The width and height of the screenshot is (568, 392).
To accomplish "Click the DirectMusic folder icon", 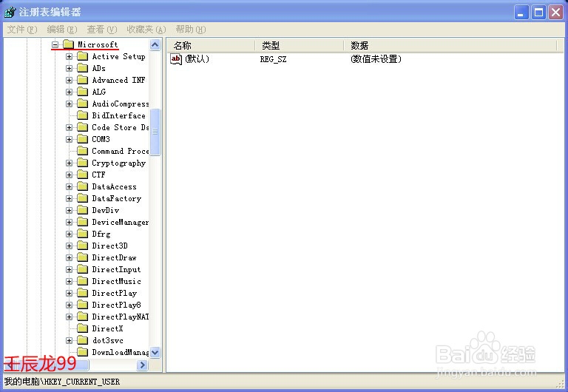I will click(x=83, y=281).
